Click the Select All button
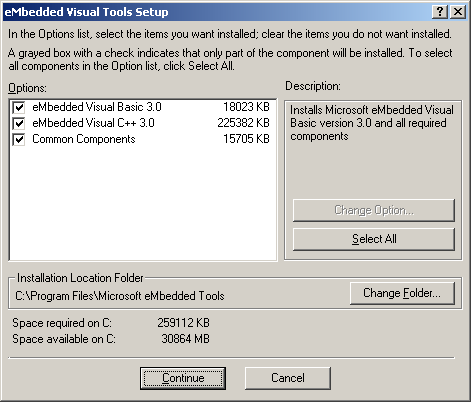The image size is (471, 402). click(374, 239)
